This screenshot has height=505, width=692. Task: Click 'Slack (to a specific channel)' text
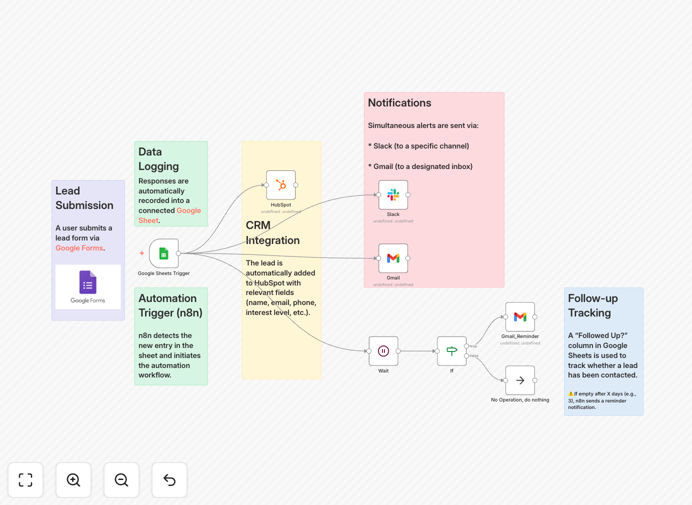tap(421, 146)
